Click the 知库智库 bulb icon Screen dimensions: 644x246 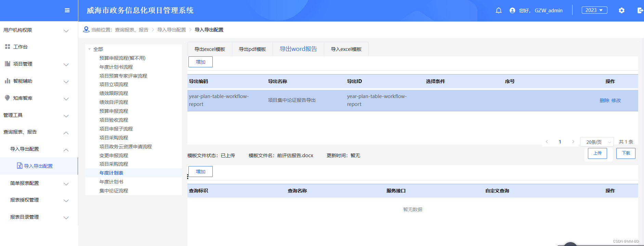8,98
